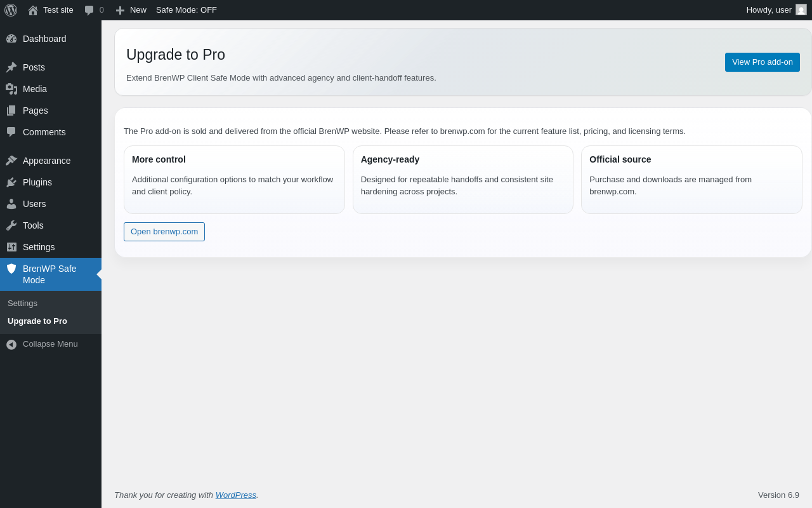Click the Tools wrench icon
The image size is (812, 508).
coord(11,225)
